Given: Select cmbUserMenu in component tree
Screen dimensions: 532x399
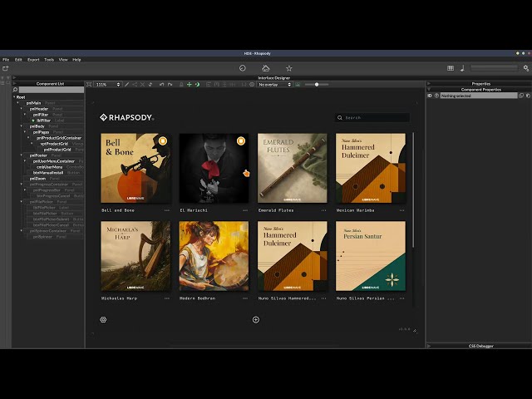Looking at the screenshot, I should coord(50,167).
